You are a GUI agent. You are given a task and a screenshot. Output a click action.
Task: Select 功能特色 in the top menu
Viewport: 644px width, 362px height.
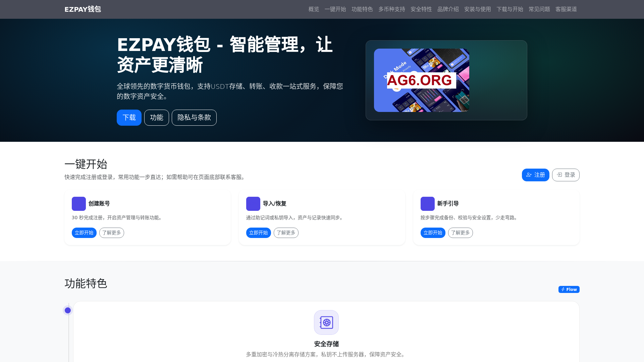click(362, 9)
